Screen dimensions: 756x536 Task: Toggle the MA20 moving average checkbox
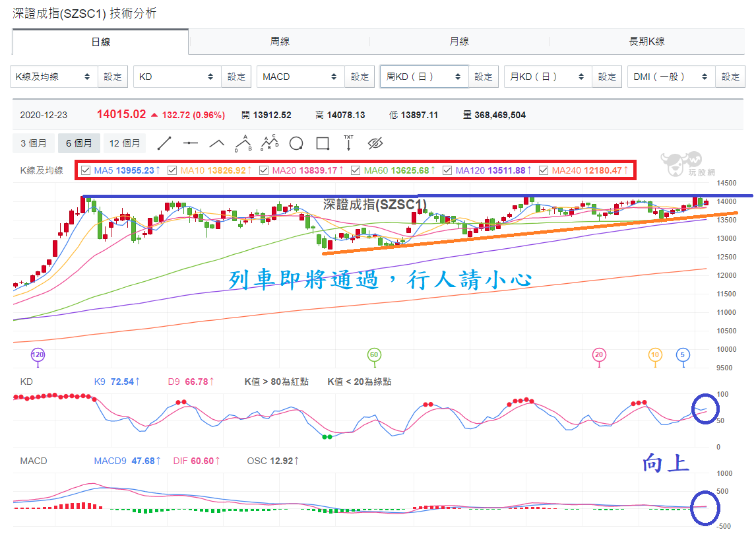[264, 170]
